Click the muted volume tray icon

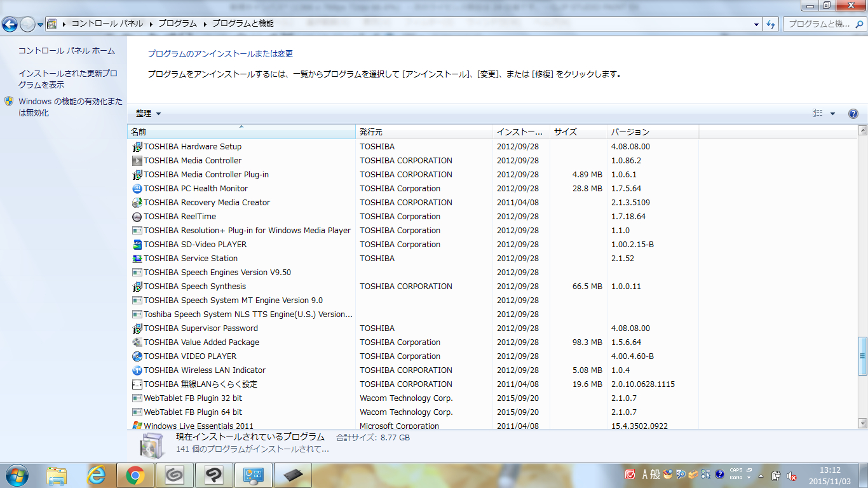(792, 475)
